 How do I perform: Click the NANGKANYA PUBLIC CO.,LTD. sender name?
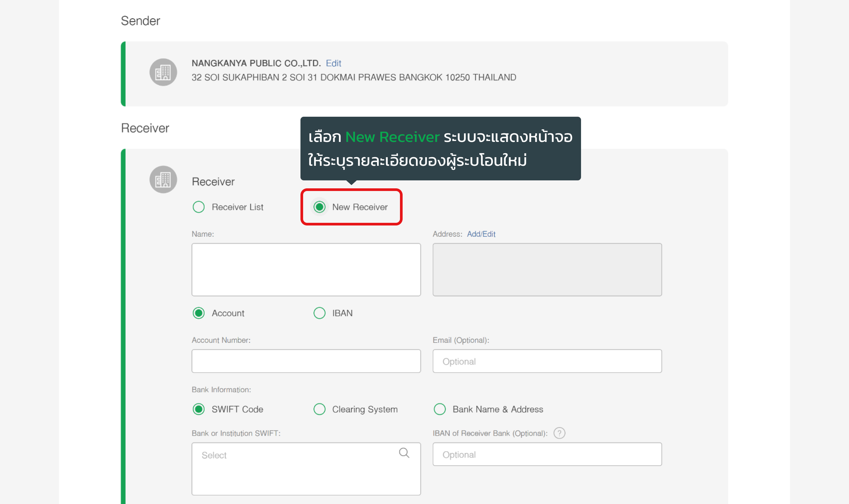pyautogui.click(x=256, y=63)
